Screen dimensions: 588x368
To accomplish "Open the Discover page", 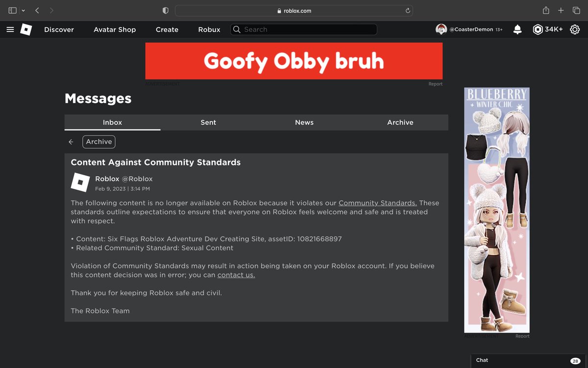I will pyautogui.click(x=59, y=29).
